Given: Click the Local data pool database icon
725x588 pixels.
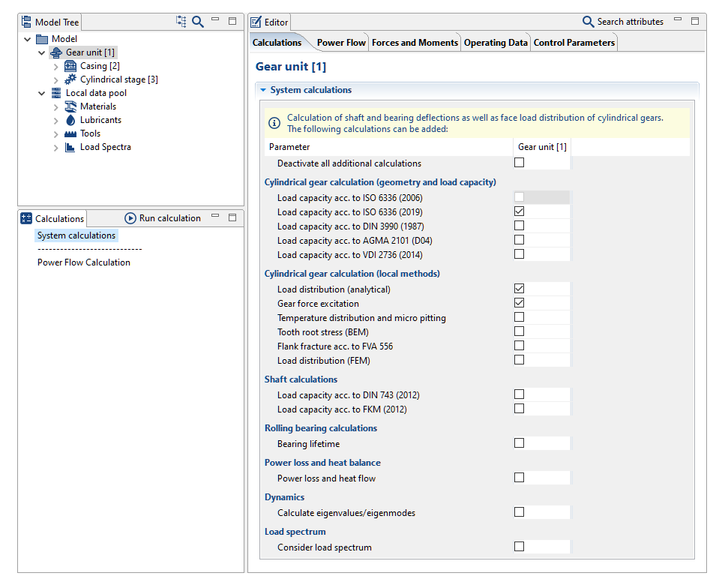Looking at the screenshot, I should click(56, 92).
